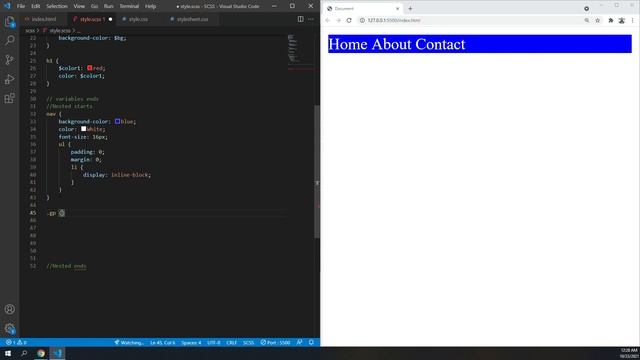Viewport: 640px width, 360px height.
Task: Open the Run menu
Action: pyautogui.click(x=109, y=6)
